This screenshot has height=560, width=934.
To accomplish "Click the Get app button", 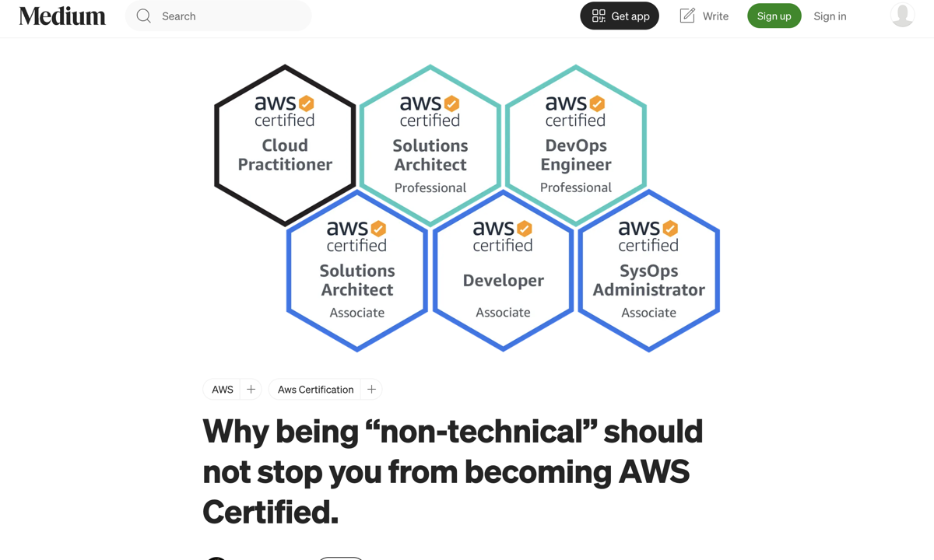I will point(620,16).
